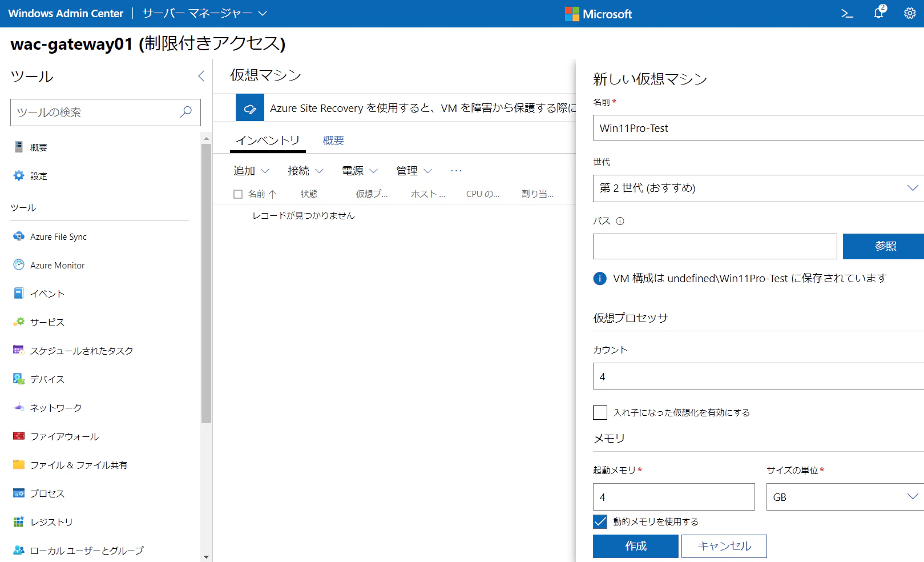Open the Firewall (ファイアウォール) icon
The height and width of the screenshot is (562, 924).
click(x=19, y=436)
